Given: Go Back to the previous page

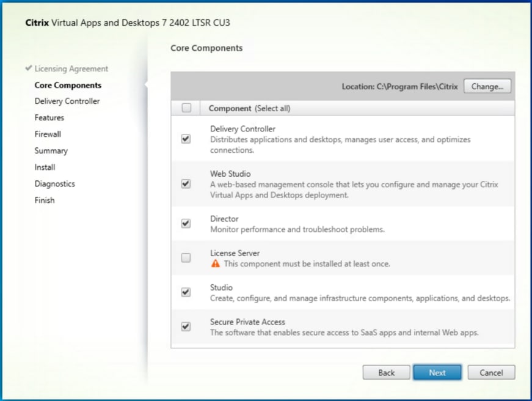Looking at the screenshot, I should (x=387, y=372).
